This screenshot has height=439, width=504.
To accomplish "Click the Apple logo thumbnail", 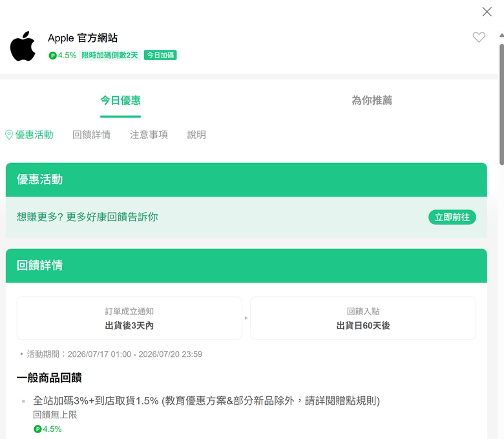I will (23, 47).
